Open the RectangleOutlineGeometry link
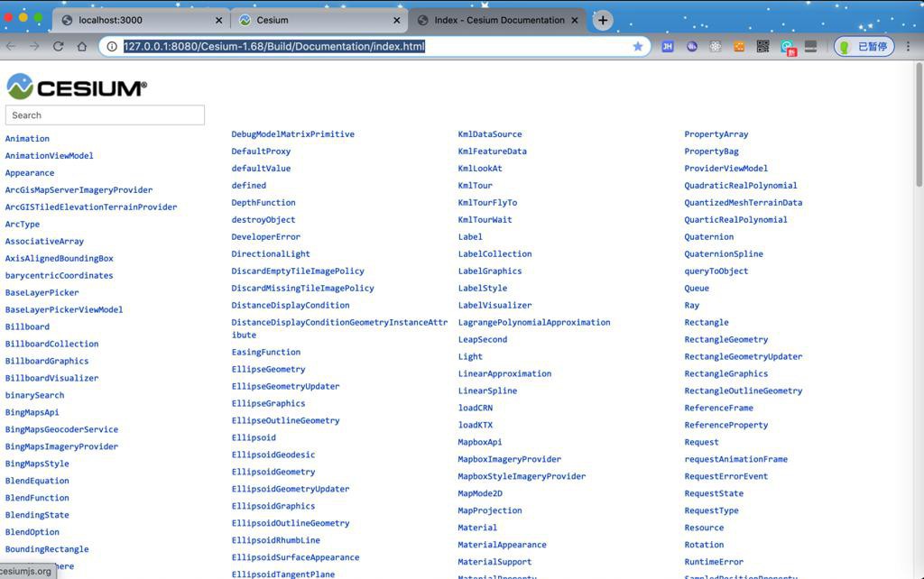The width and height of the screenshot is (924, 579). point(744,391)
